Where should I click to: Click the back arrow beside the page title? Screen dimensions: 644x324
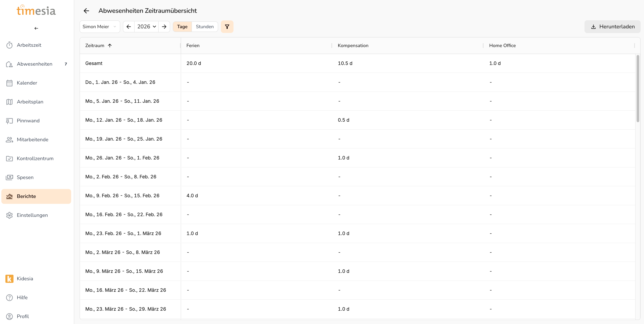86,11
